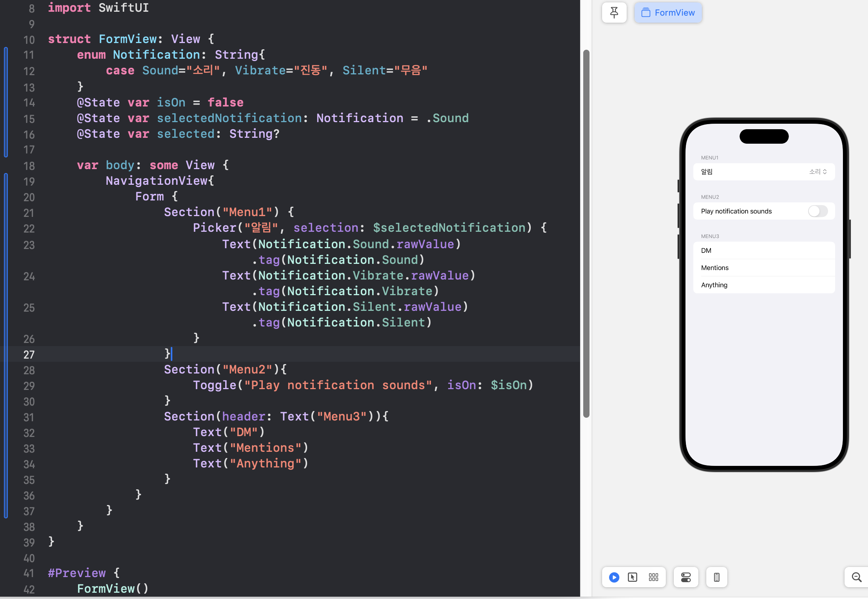Open canvas device settings toggles

[685, 577]
